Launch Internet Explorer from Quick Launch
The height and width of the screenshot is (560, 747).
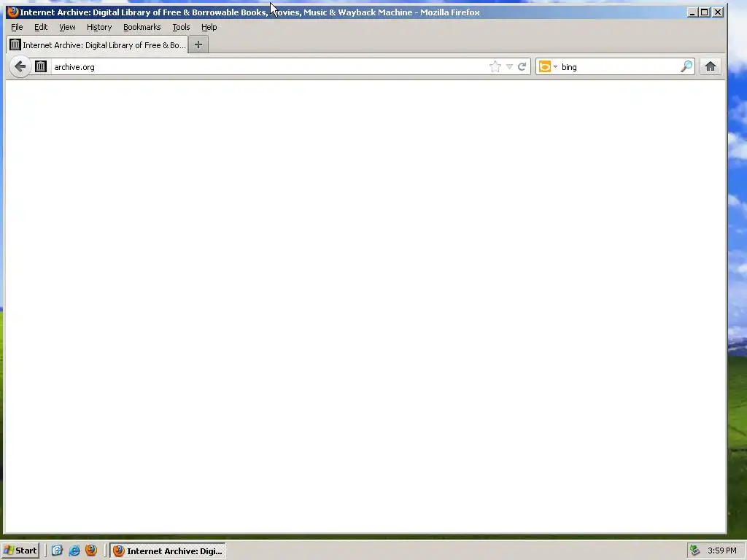74,551
